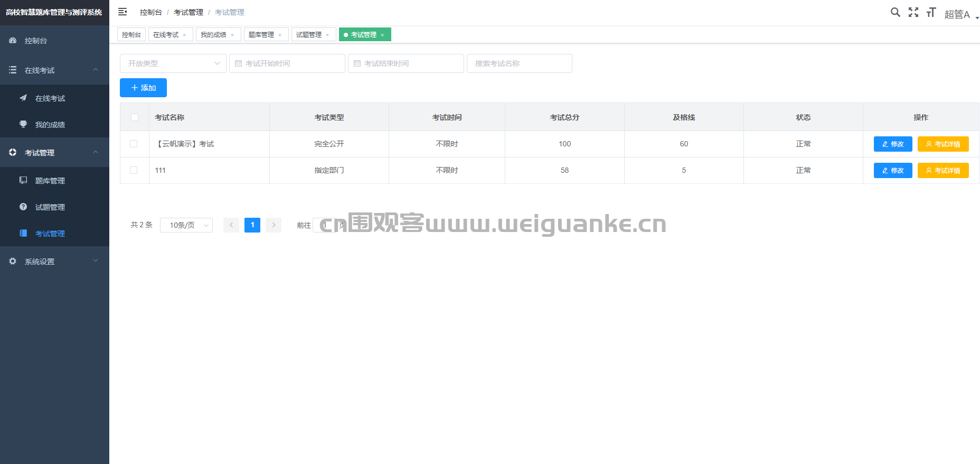
Task: Switch to the 试题管理 tab
Action: tap(309, 35)
